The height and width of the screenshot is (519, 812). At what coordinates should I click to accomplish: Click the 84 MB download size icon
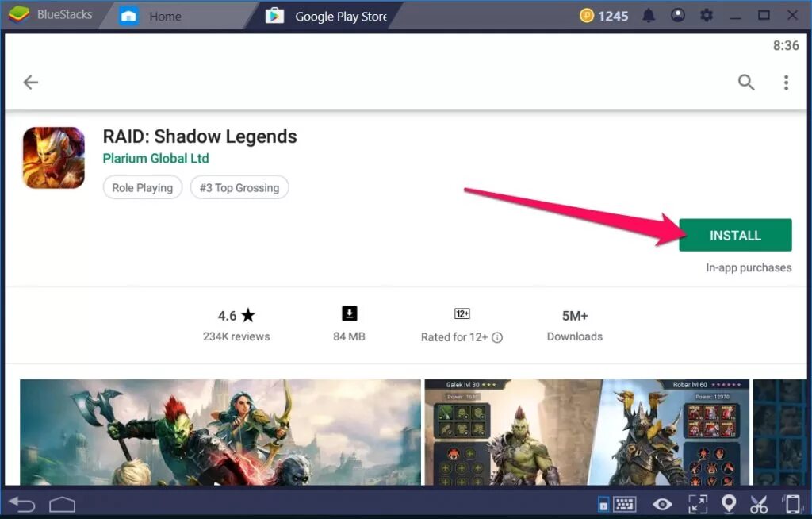350,313
